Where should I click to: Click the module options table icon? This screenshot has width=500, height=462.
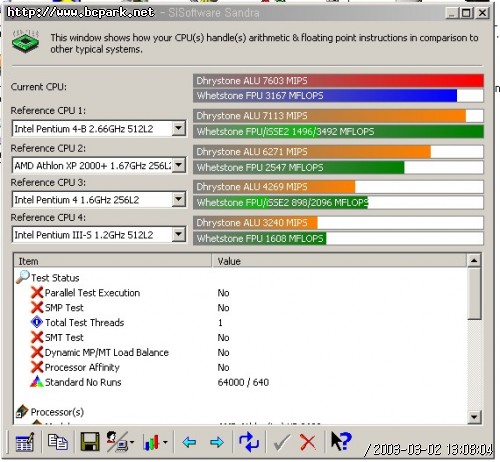point(24,442)
